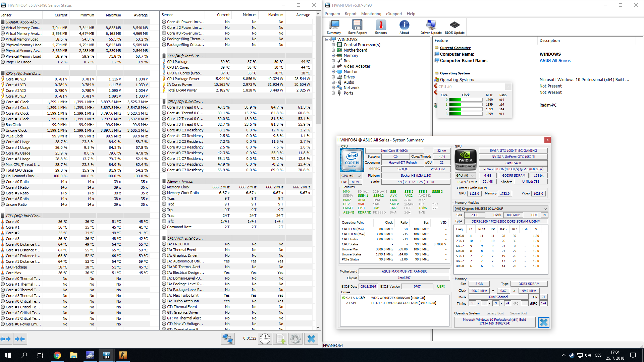Collapse the WINDOWS tree root
Screen dimensions: 644x362
tap(327, 40)
